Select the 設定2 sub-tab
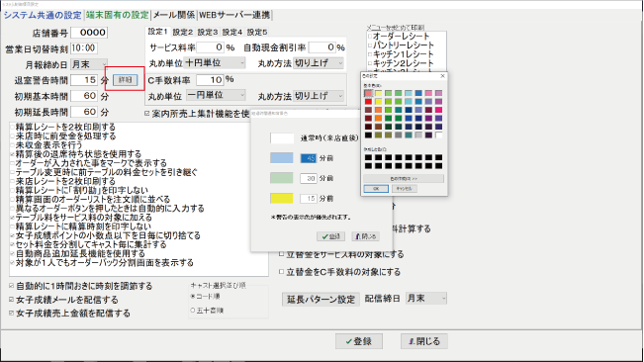The width and height of the screenshot is (644, 362). 182,32
